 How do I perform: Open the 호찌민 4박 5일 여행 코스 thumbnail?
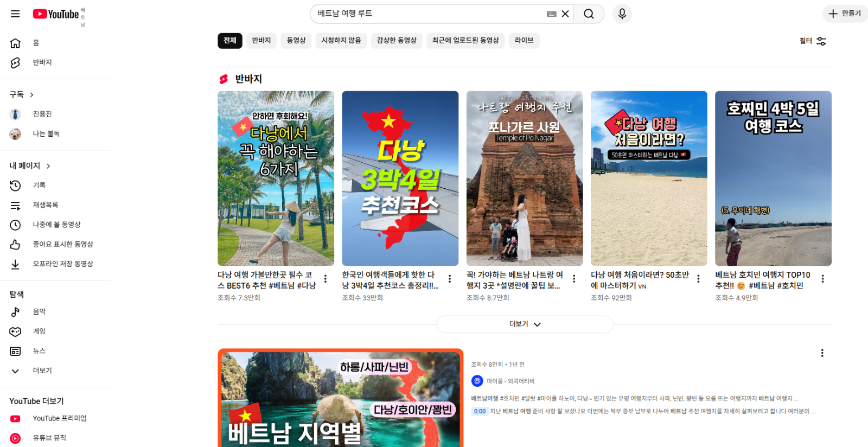[x=773, y=178]
